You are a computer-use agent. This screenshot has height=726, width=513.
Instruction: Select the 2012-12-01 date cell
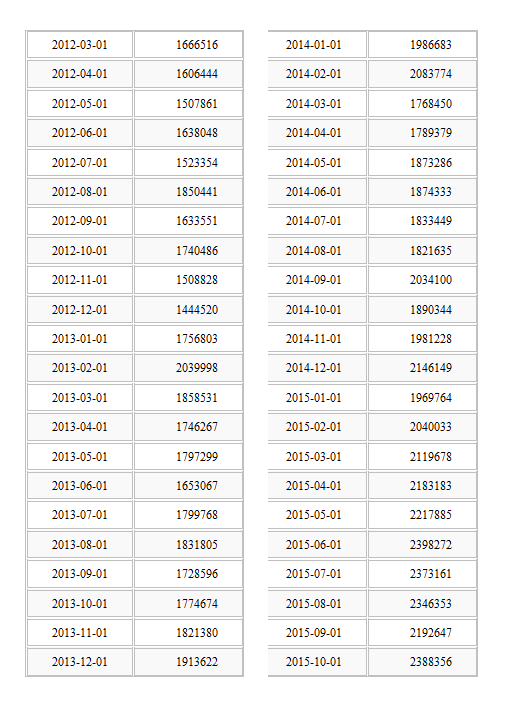(x=80, y=309)
